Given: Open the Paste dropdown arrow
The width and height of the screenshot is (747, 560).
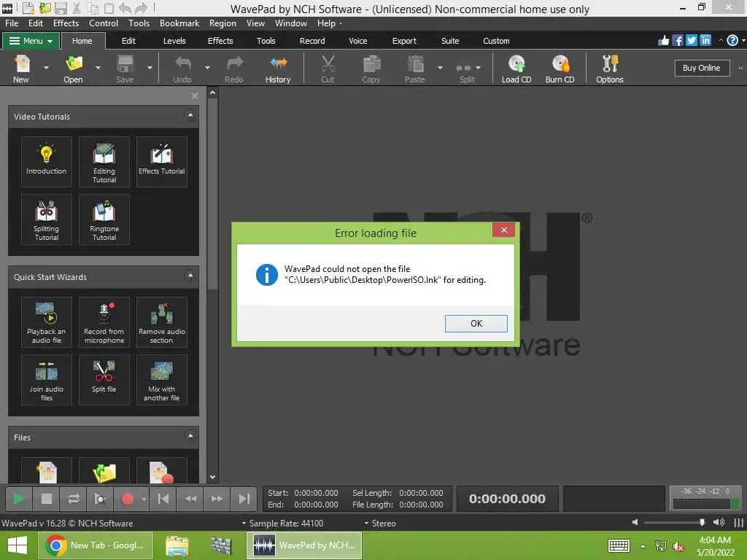Looking at the screenshot, I should [x=440, y=68].
